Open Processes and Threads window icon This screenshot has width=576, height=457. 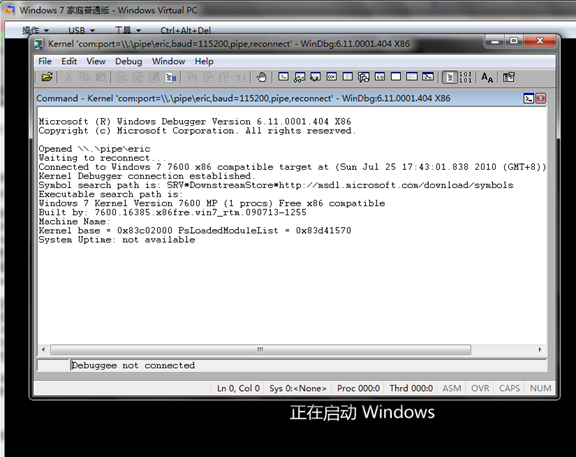pyautogui.click(x=412, y=77)
